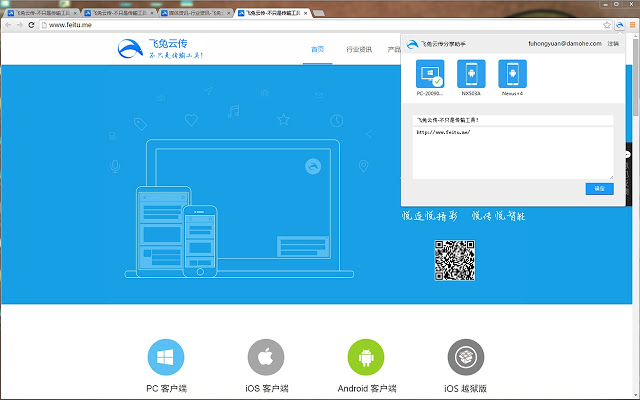
Task: Open a new tab with the new tab button
Action: pos(318,13)
